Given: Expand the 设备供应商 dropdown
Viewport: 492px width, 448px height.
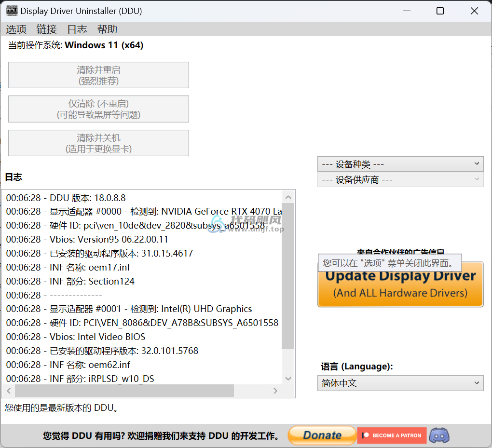Looking at the screenshot, I should (400, 179).
